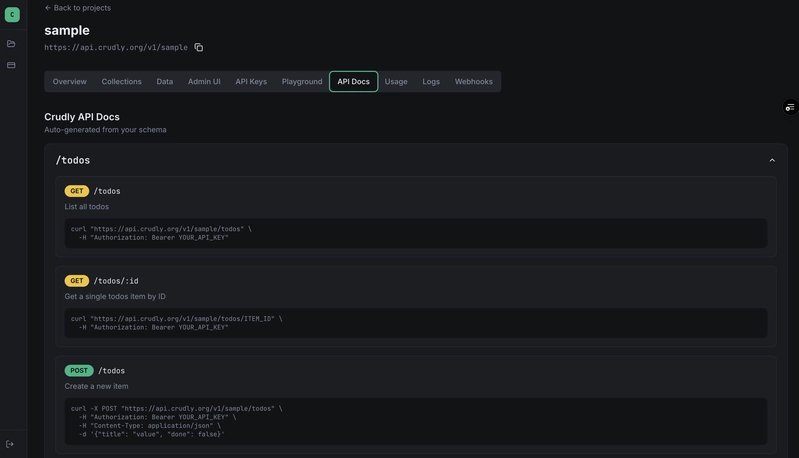Click 'Get a single todos item by ID' text
This screenshot has width=799, height=458.
(x=115, y=297)
